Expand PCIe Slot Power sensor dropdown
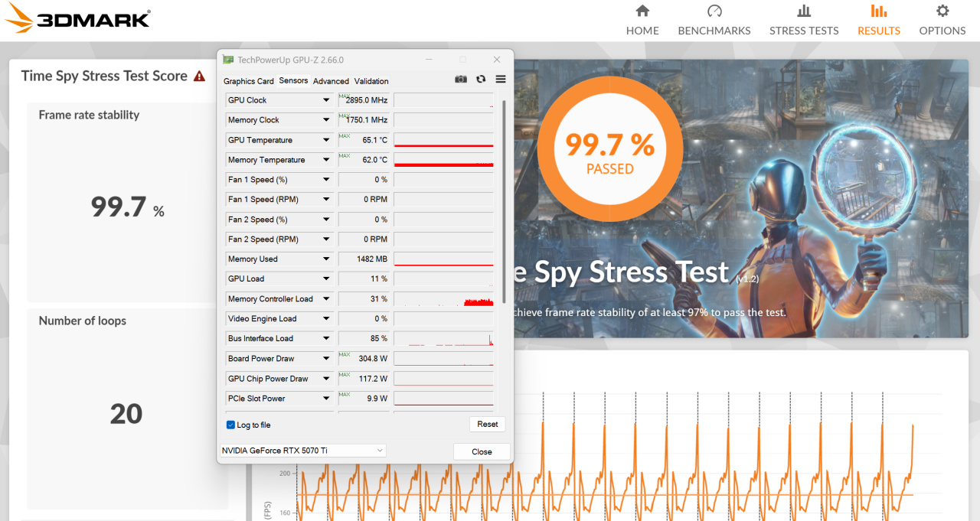 coord(326,399)
